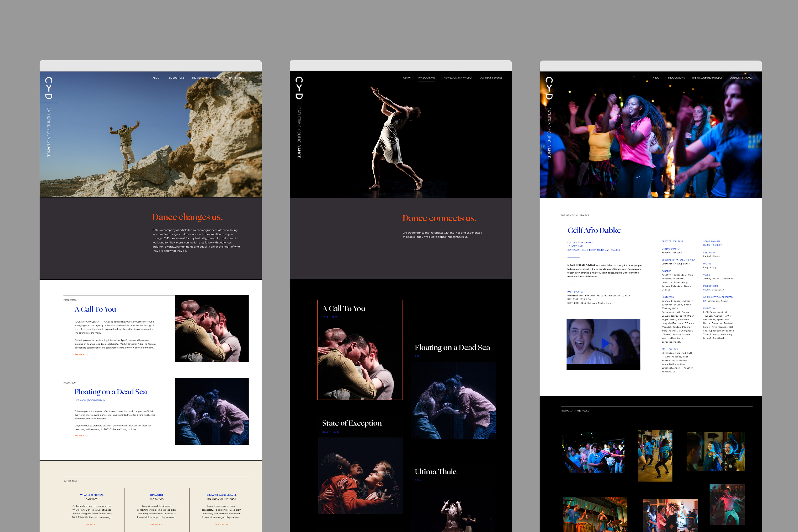Viewport: 798px width, 532px height.
Task: Open the blue A Call To You heading
Action: point(95,310)
